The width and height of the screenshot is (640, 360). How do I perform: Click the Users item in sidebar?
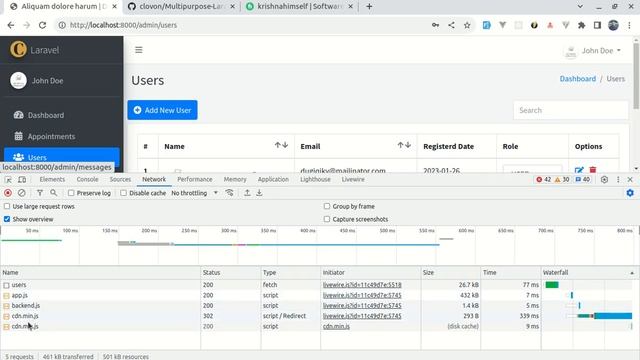coord(62,158)
